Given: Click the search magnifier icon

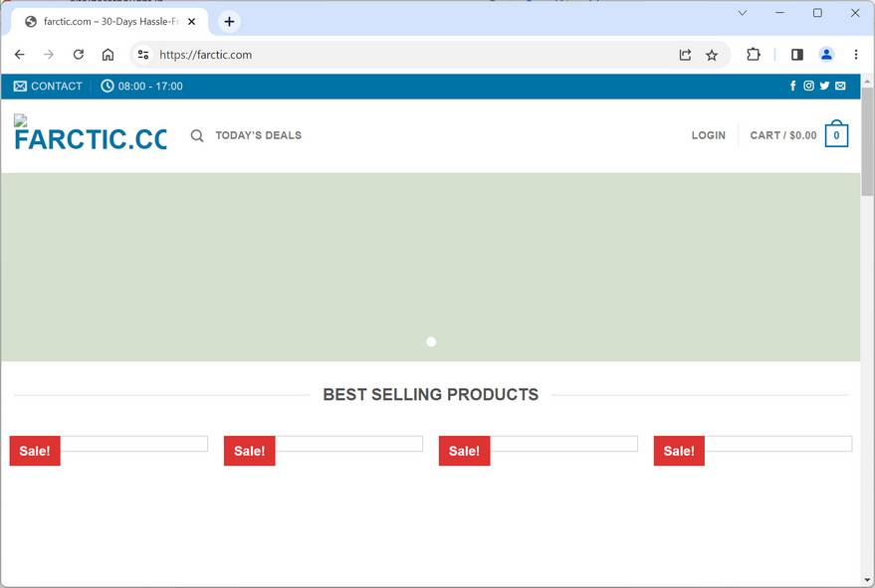Looking at the screenshot, I should (x=197, y=135).
